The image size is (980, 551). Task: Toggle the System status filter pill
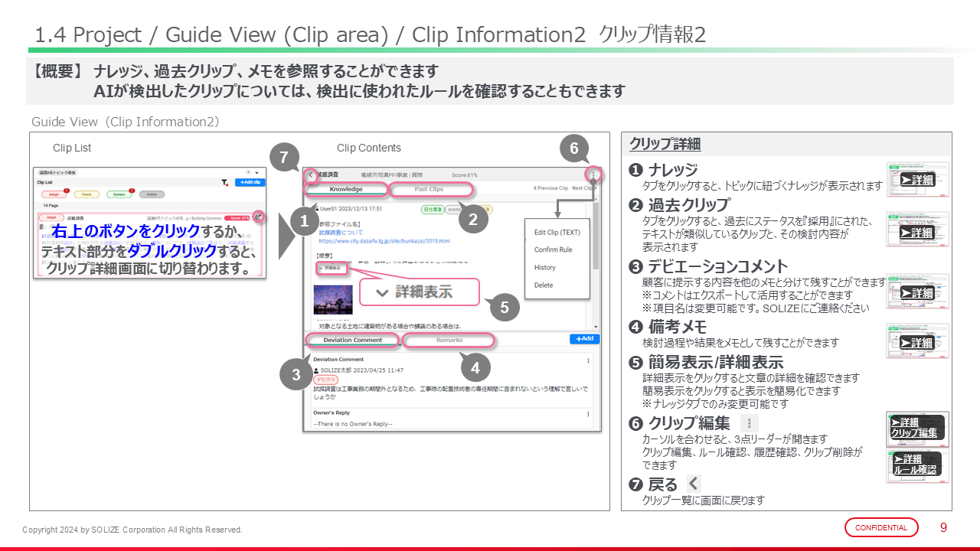119,194
